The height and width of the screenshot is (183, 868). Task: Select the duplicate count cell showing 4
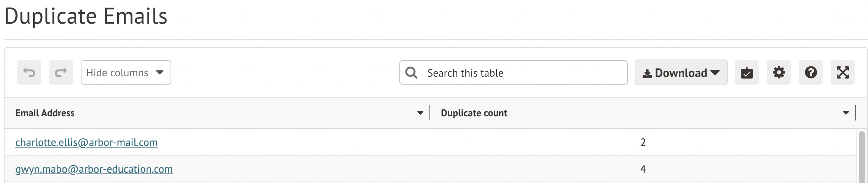tap(643, 169)
